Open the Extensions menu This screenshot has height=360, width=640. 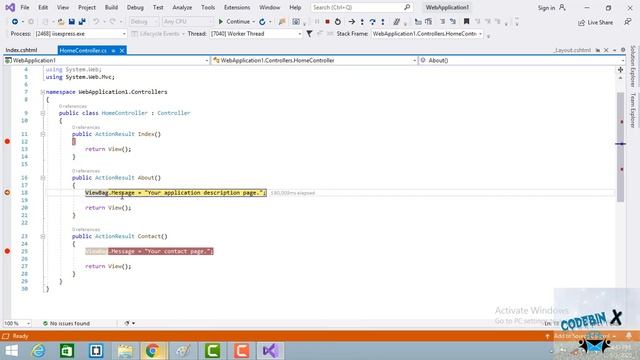pos(237,7)
